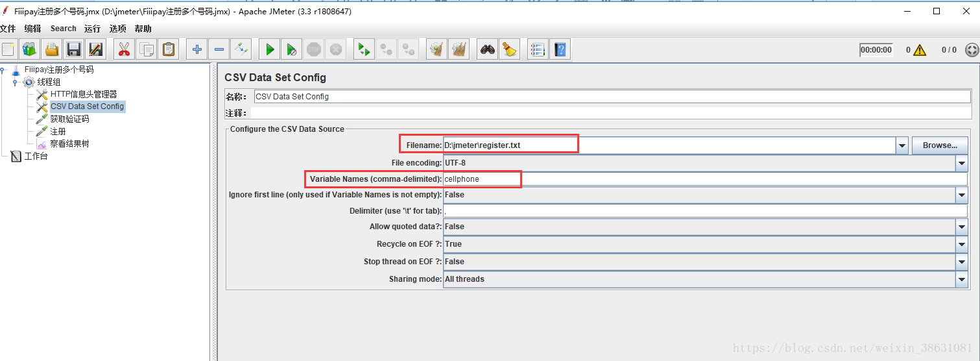The image size is (980, 361).
Task: Select Fiiipay注册多个号码 in the tree
Action: pyautogui.click(x=59, y=69)
